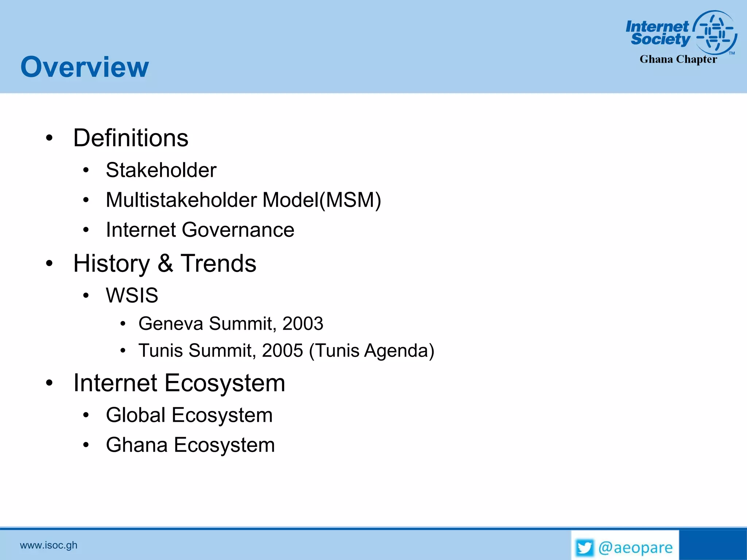Click the Internet Society wordmark text

coord(659,33)
